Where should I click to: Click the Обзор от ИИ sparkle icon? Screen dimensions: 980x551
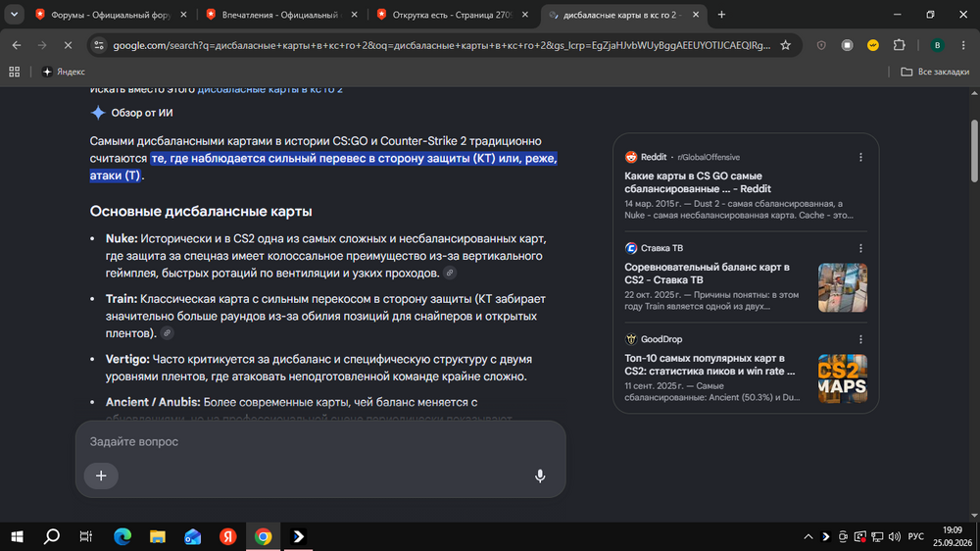click(98, 113)
